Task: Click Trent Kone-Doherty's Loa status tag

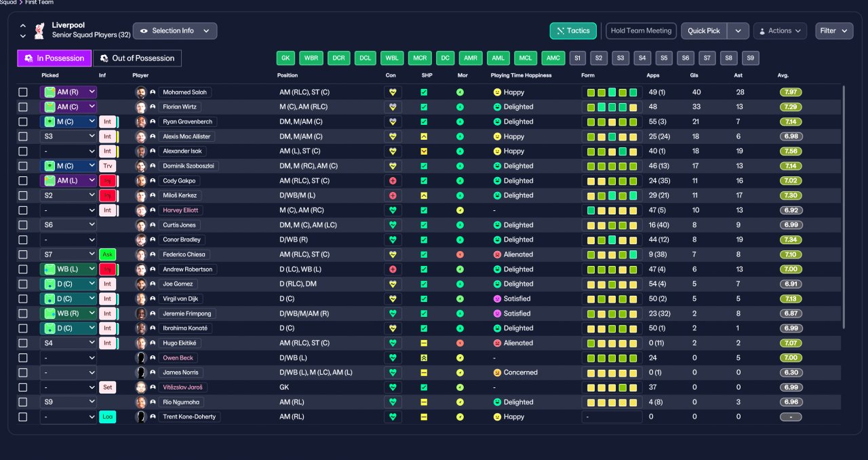Action: coord(107,417)
